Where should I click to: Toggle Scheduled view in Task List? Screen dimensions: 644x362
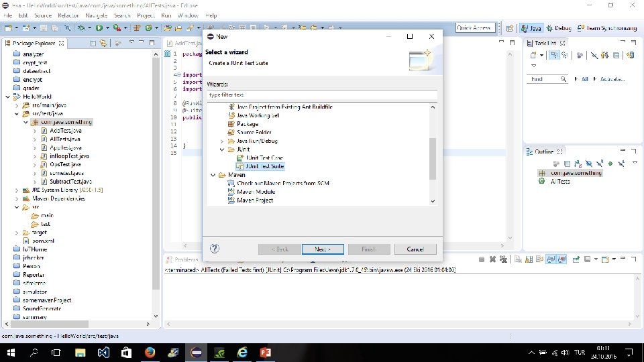coord(565,55)
